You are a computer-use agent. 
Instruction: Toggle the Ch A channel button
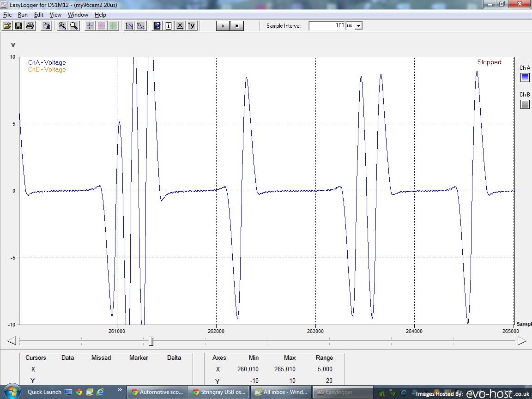point(525,78)
